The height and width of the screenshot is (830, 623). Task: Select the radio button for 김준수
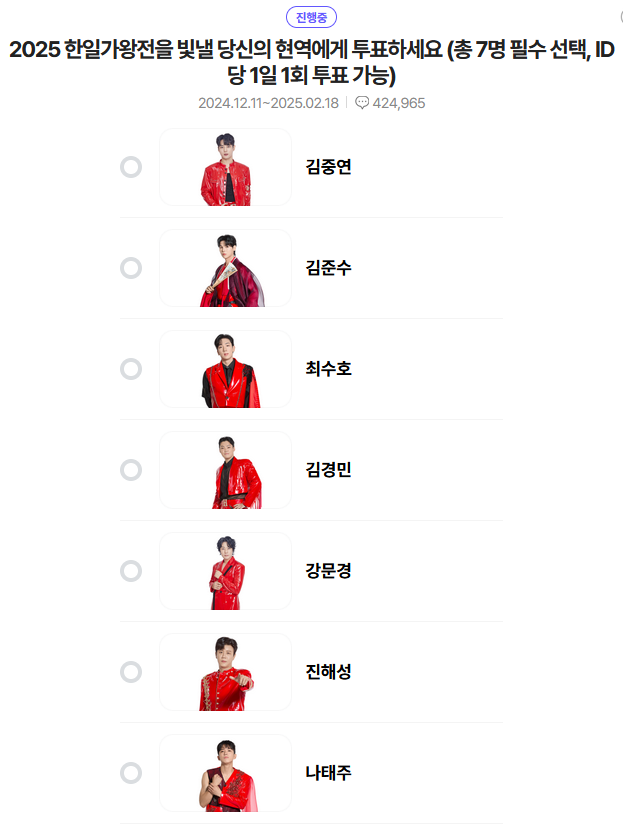click(131, 268)
